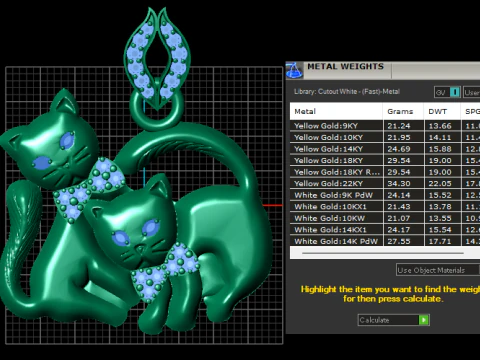Open the User option box
Screen dimensions: 480x360
pyautogui.click(x=472, y=92)
